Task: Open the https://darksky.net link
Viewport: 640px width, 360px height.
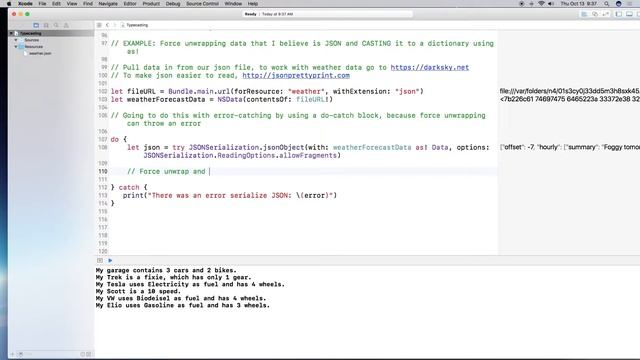Action: click(x=430, y=67)
